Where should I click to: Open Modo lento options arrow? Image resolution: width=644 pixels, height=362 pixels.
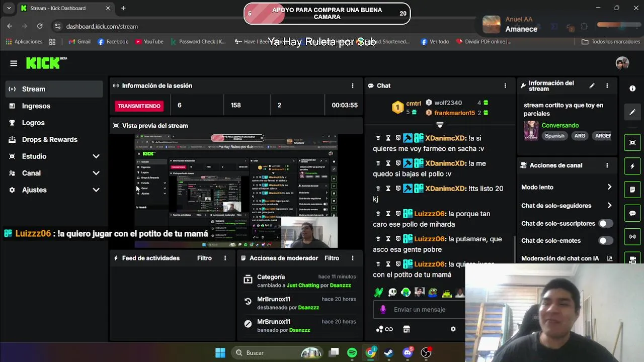point(609,187)
